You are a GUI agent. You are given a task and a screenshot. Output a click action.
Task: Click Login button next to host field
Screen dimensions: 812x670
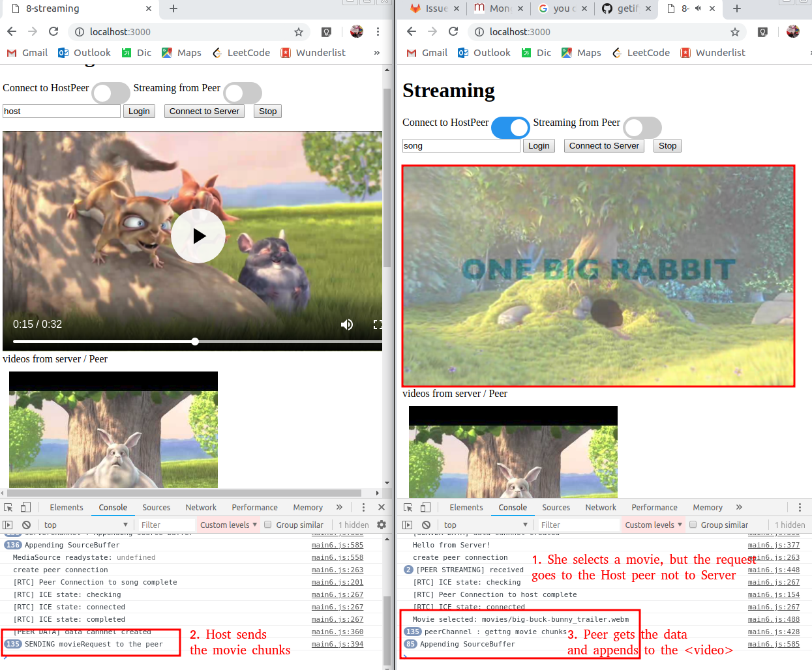click(139, 111)
